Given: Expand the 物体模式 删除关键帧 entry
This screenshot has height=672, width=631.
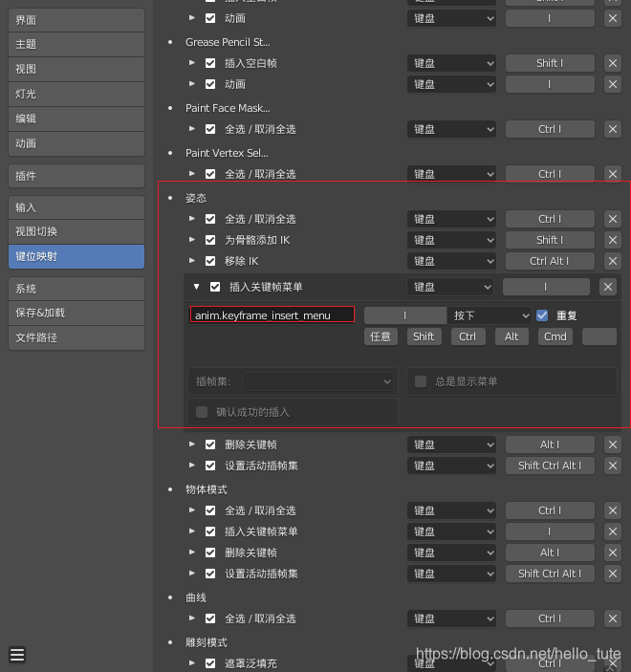Looking at the screenshot, I should pos(192,552).
